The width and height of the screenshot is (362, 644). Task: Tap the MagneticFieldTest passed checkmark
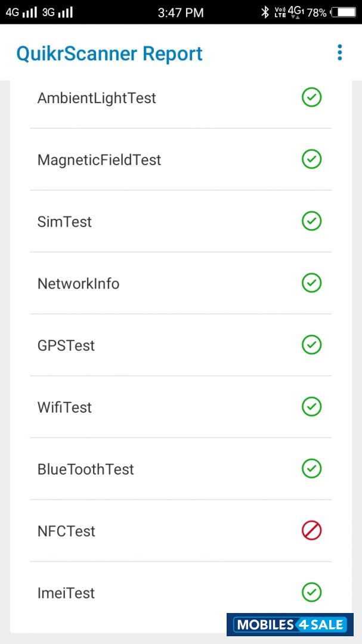[311, 159]
